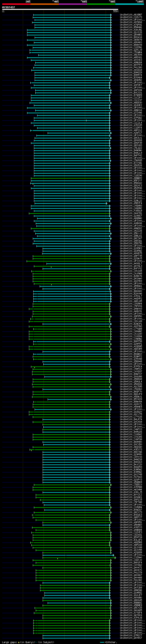Select hit label UniRef100_Q00XK3
The image size is (146, 644).
[131, 60]
